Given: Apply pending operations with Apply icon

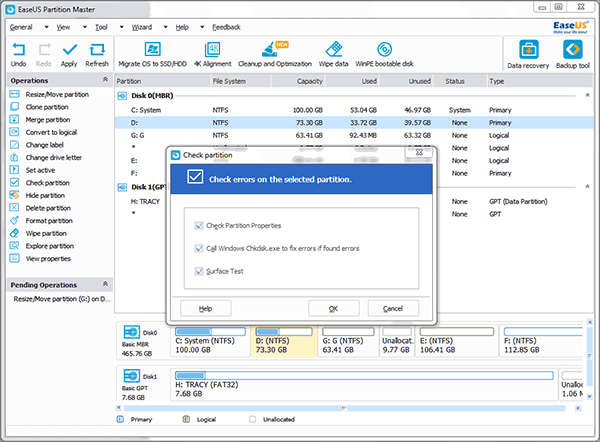Looking at the screenshot, I should tap(69, 55).
